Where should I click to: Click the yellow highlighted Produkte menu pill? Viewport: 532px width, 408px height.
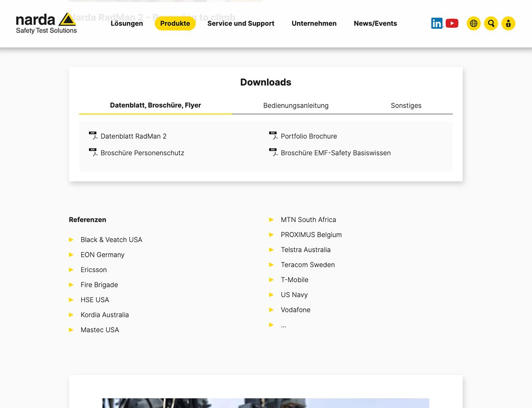[175, 23]
